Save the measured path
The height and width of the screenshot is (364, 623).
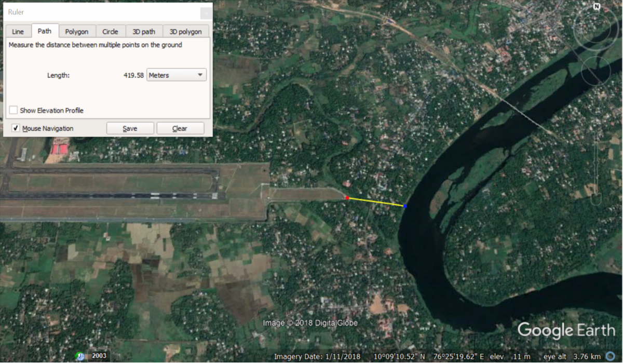(x=130, y=128)
